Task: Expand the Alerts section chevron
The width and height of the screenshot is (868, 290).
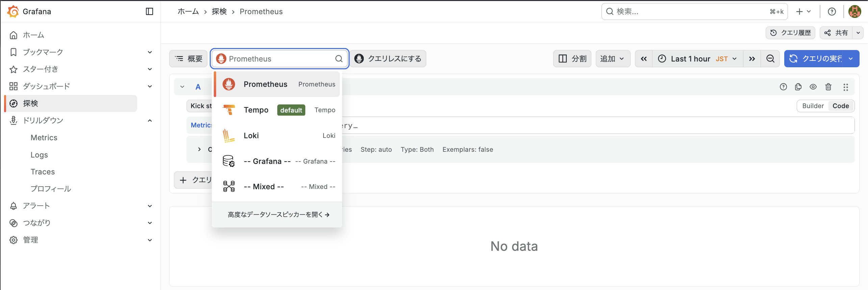Action: point(150,206)
